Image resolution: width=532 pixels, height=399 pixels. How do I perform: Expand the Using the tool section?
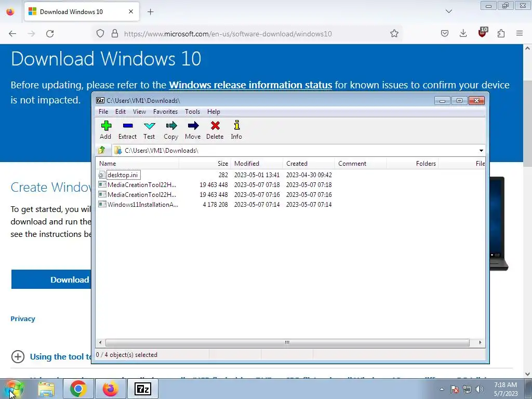pyautogui.click(x=18, y=357)
